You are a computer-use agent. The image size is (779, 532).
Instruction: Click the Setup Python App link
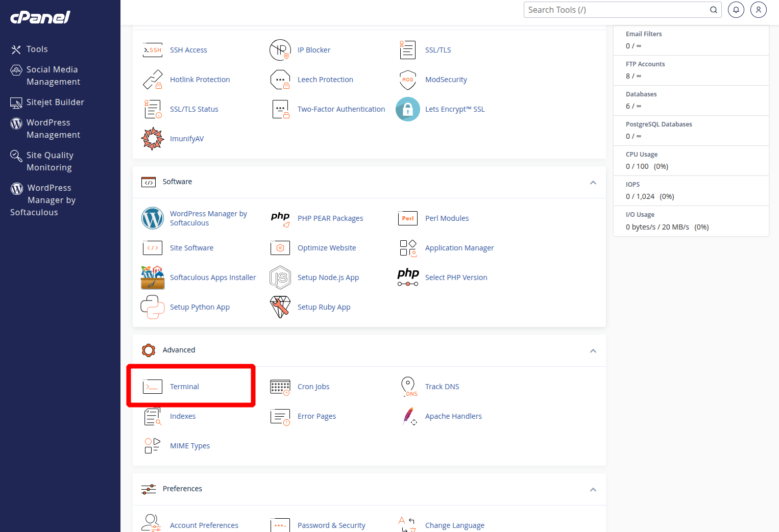coord(200,307)
